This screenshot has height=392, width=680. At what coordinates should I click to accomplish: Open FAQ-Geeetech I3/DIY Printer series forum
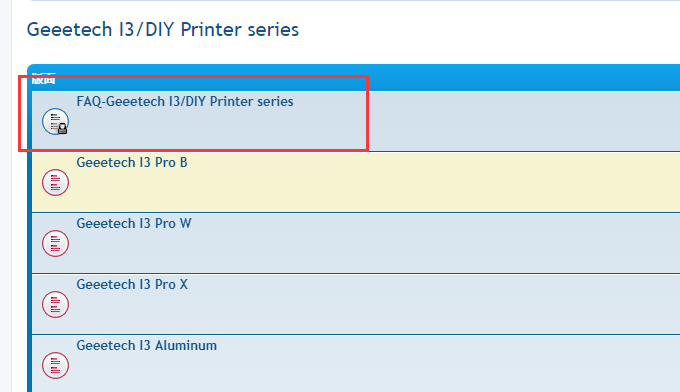coord(185,101)
